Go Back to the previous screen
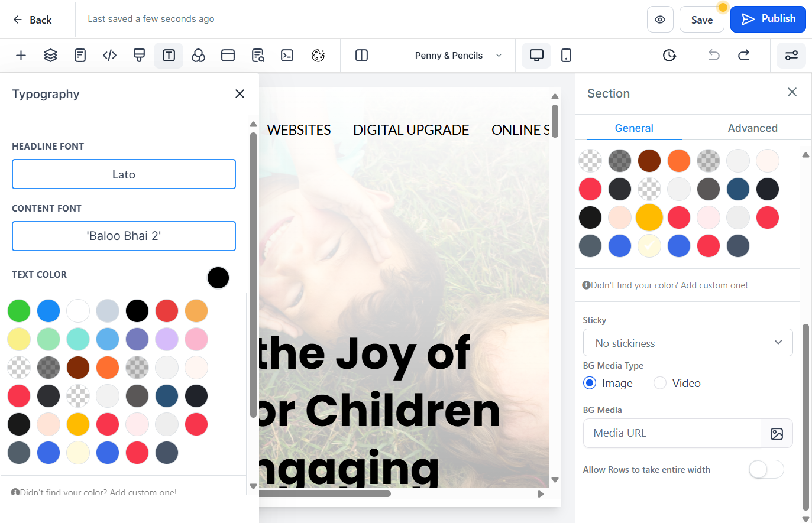The image size is (812, 523). 33,20
